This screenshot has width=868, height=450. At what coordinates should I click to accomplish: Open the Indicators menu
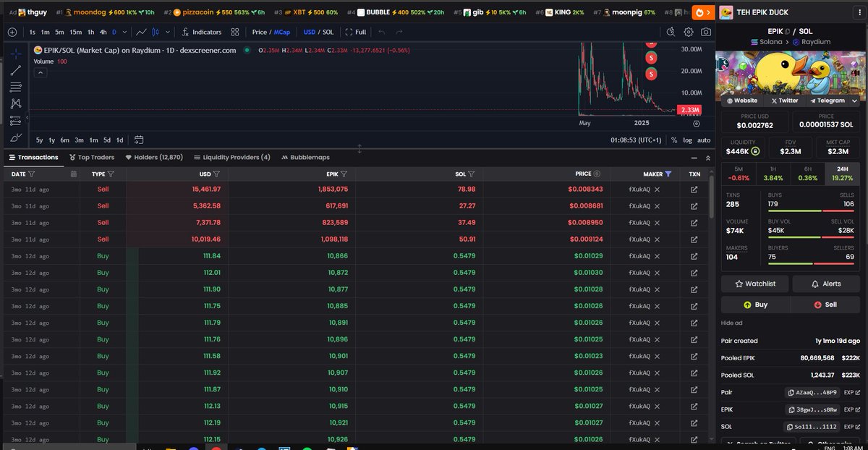[202, 32]
